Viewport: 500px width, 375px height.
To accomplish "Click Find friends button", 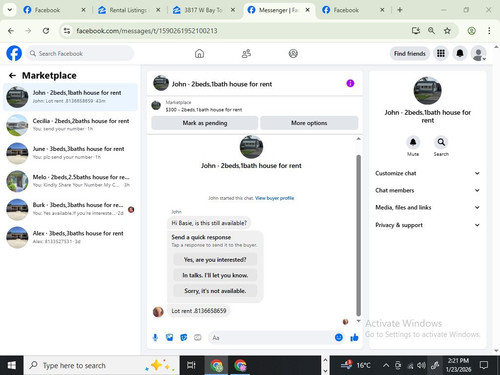I will tap(409, 53).
